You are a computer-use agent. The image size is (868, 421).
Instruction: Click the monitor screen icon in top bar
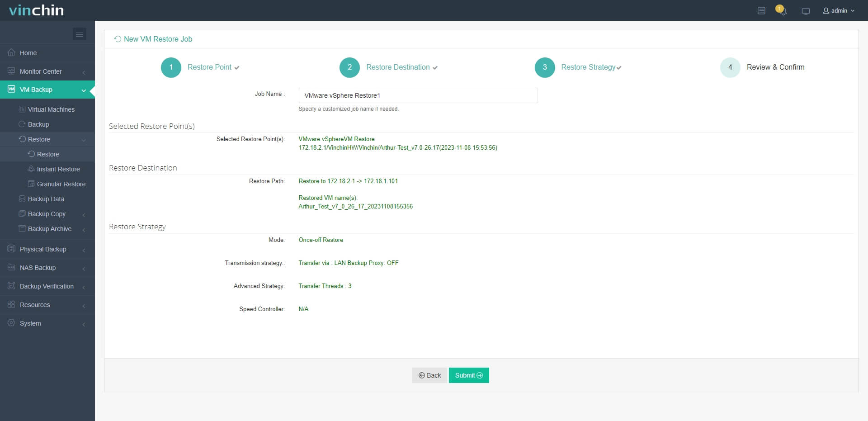coord(806,11)
